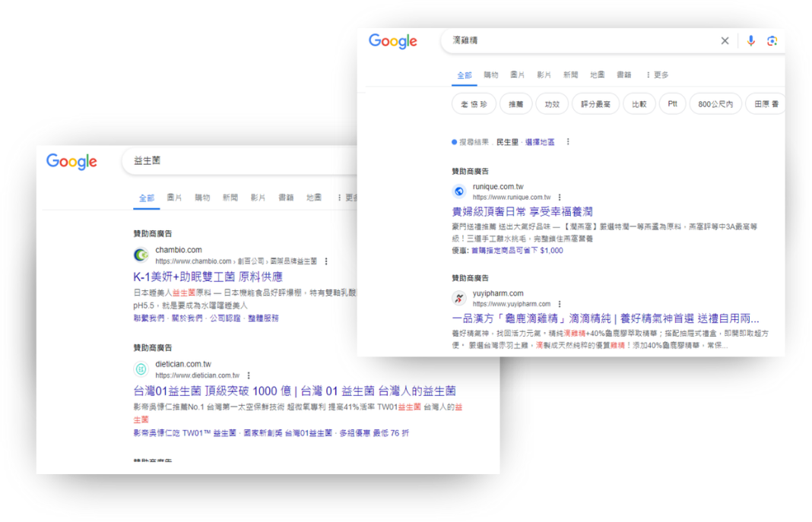Select 全部 tab in 滴雞精 window

coord(465,75)
